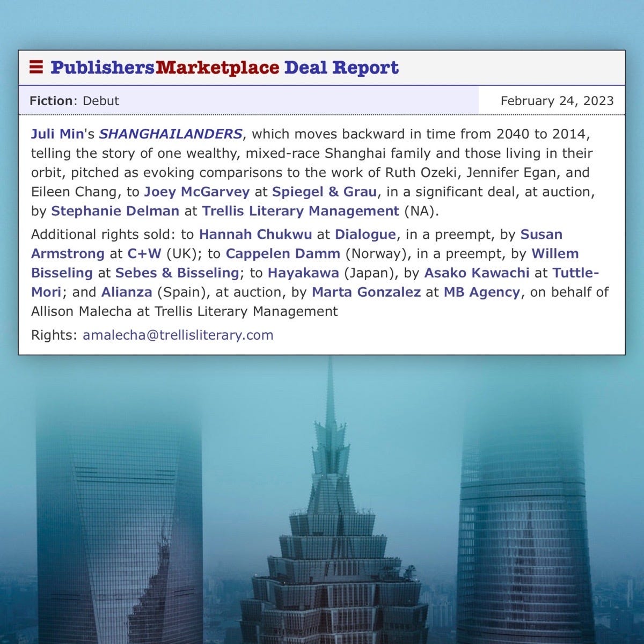644x644 pixels.
Task: Open Tuttle-Mori agency link
Action: tap(315, 282)
